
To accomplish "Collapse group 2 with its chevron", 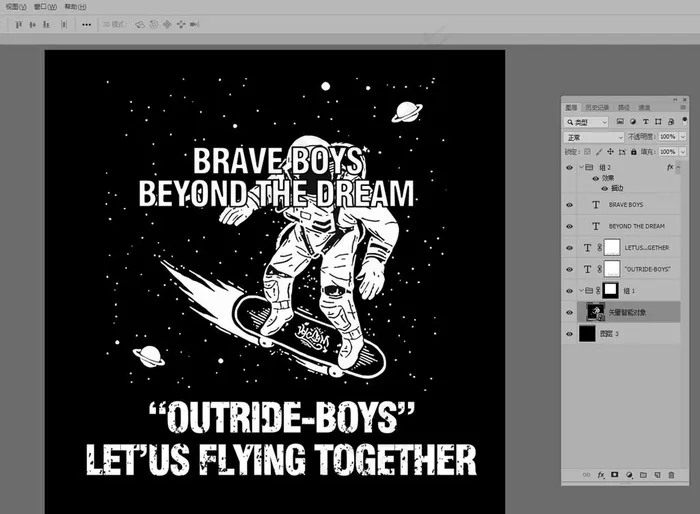I will (581, 167).
